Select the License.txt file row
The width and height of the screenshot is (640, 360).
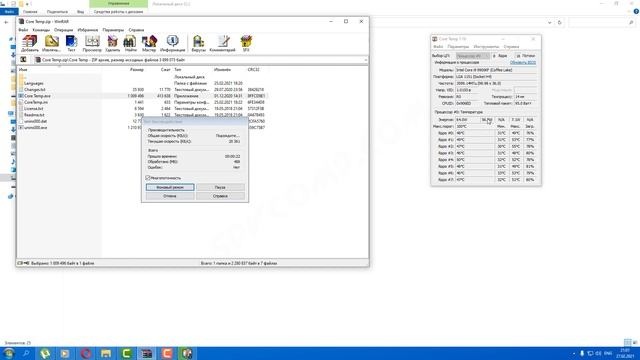click(x=33, y=109)
